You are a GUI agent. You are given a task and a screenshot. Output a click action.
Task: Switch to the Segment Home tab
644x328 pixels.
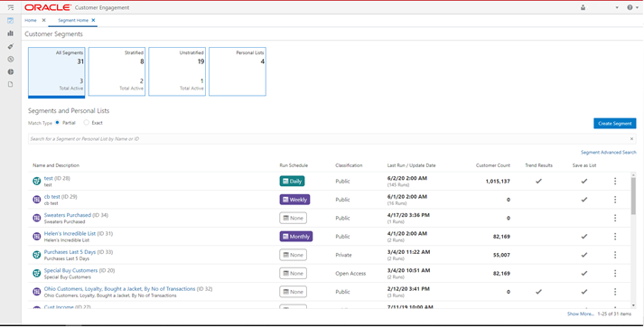73,20
